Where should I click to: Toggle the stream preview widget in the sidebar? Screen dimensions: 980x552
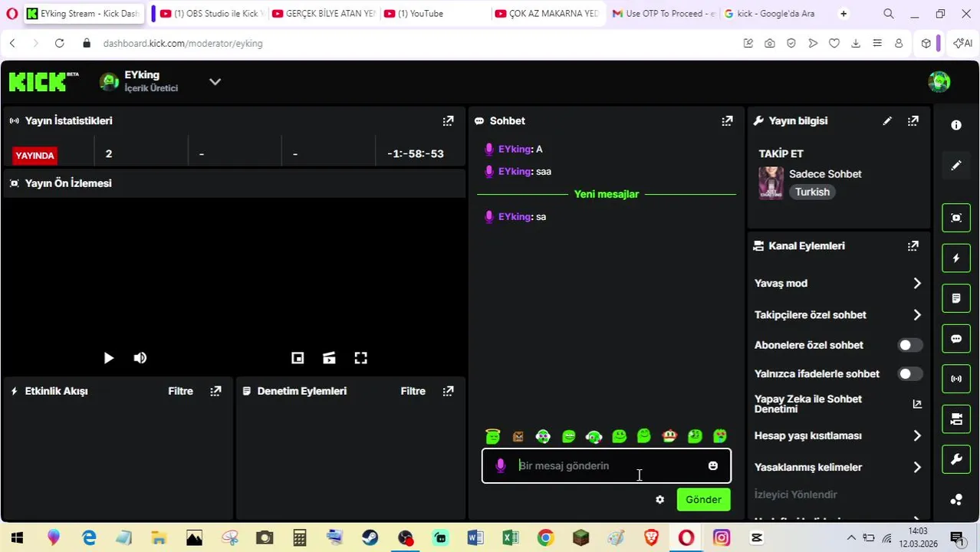[956, 218]
